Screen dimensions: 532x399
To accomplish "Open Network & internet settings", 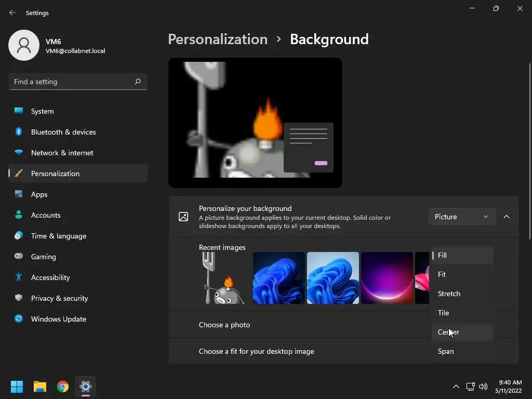I will (78, 153).
